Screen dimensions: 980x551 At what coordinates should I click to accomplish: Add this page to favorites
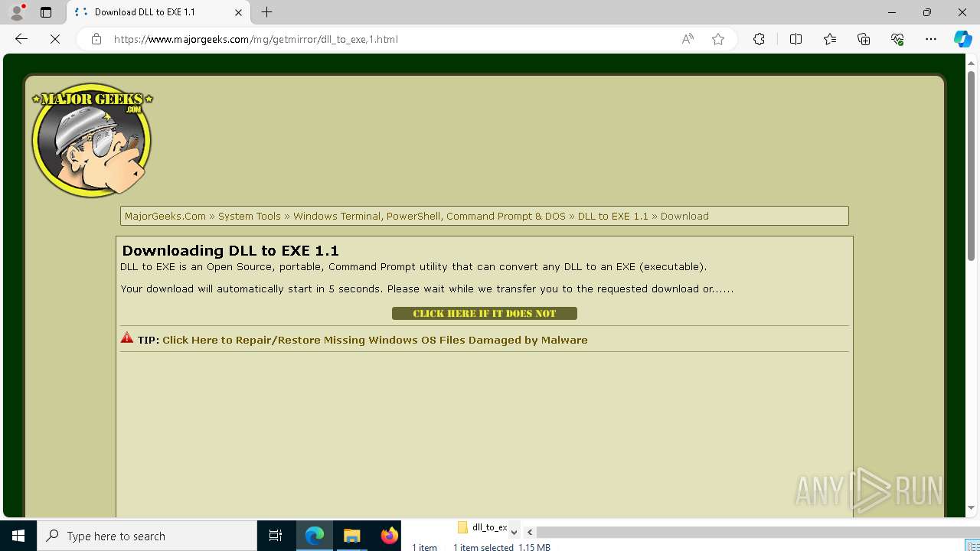click(718, 39)
